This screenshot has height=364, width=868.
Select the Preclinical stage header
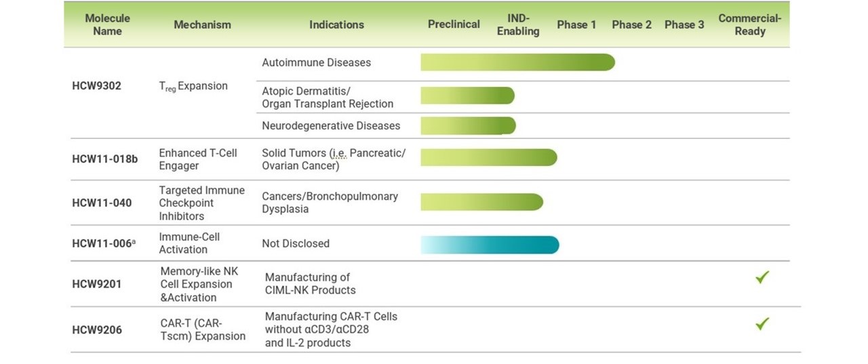(x=454, y=24)
